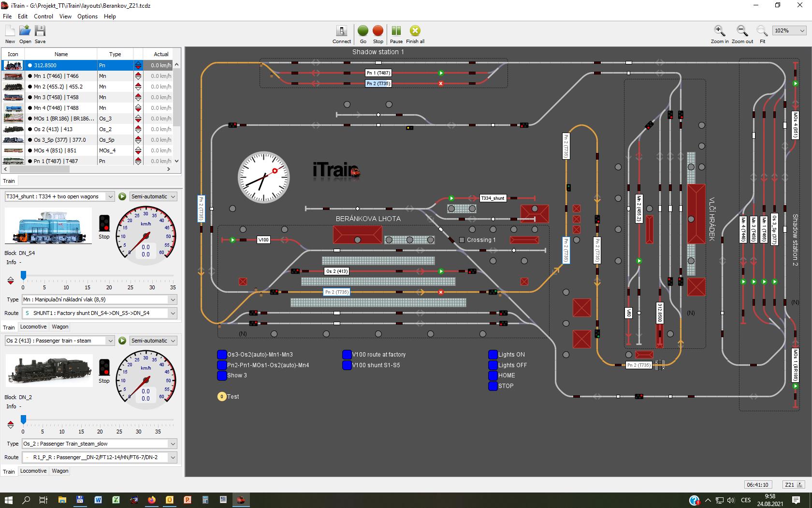Expand the T334_shunt train selector dropdown

coord(110,196)
